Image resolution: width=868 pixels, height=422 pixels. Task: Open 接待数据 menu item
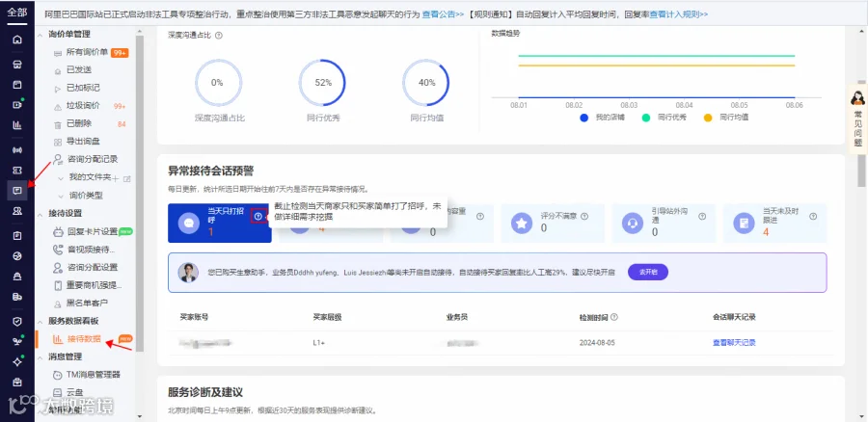84,339
